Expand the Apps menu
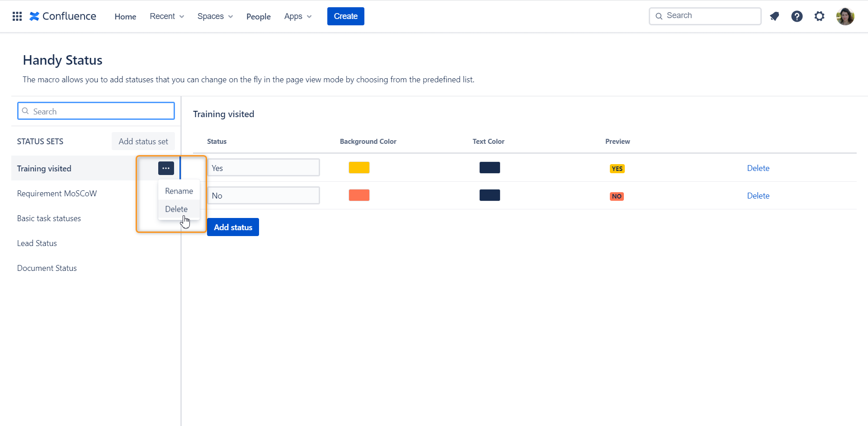868x426 pixels. (297, 16)
